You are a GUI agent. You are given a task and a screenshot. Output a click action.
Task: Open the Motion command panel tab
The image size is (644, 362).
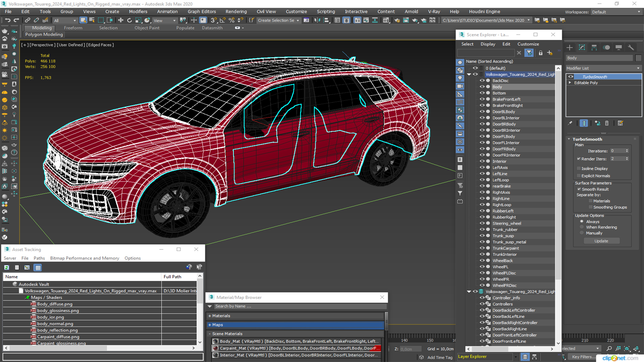click(x=606, y=48)
